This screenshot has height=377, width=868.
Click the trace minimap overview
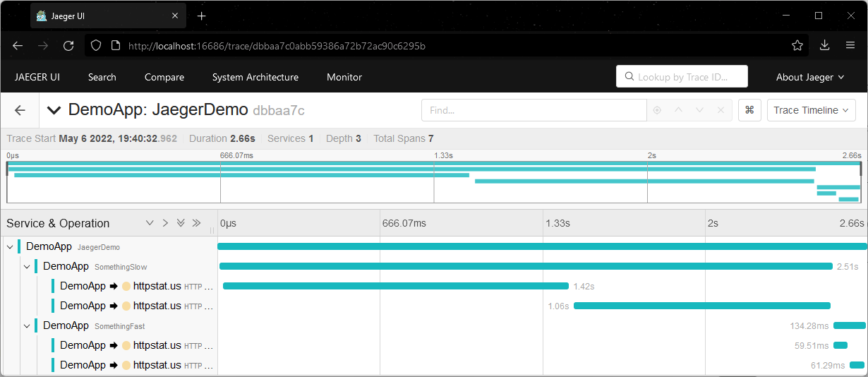[x=434, y=182]
